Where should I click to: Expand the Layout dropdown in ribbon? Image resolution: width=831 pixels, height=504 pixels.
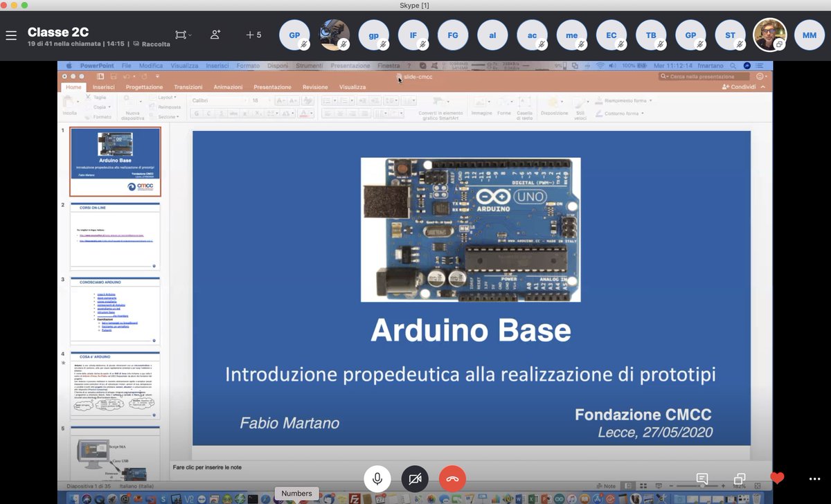(166, 98)
